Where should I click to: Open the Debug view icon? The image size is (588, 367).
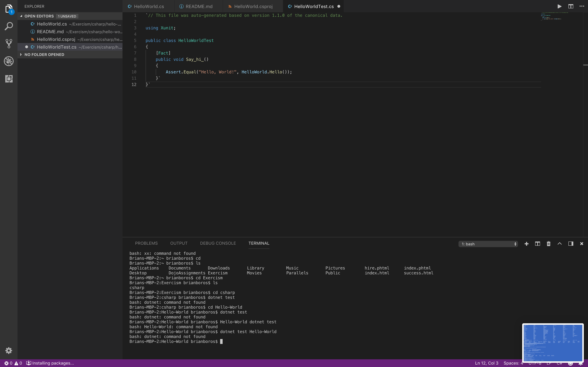(x=9, y=61)
